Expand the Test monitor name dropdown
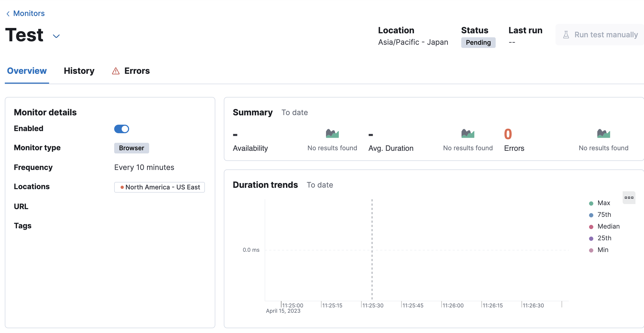Image resolution: width=644 pixels, height=333 pixels. coord(56,36)
